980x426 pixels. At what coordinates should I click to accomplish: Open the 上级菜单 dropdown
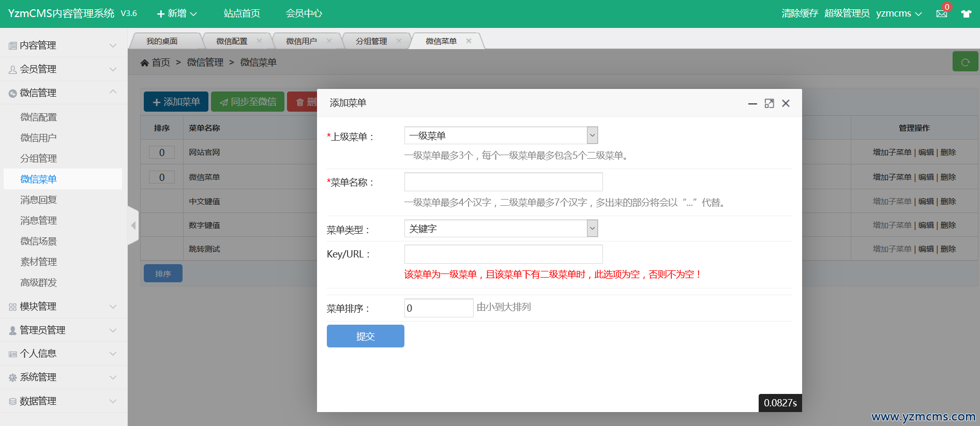point(501,135)
